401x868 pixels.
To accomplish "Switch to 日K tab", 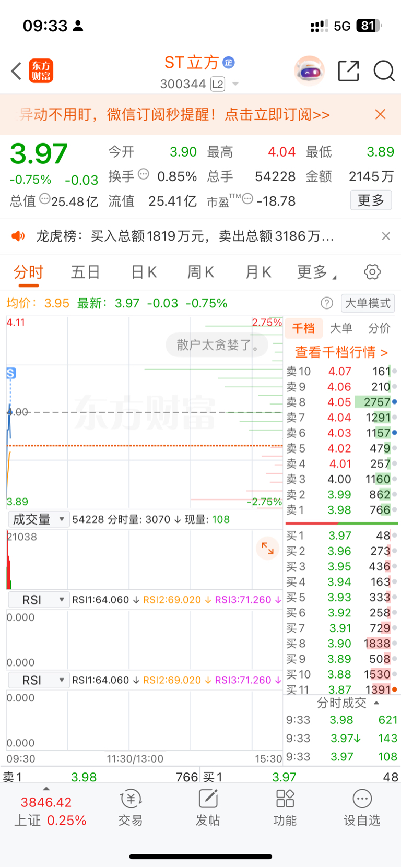I will coord(144,272).
